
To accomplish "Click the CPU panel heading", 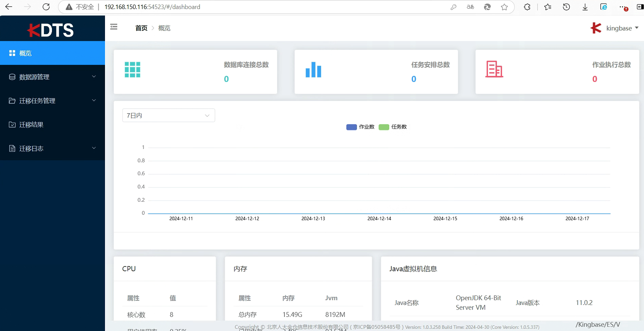I will [x=129, y=269].
